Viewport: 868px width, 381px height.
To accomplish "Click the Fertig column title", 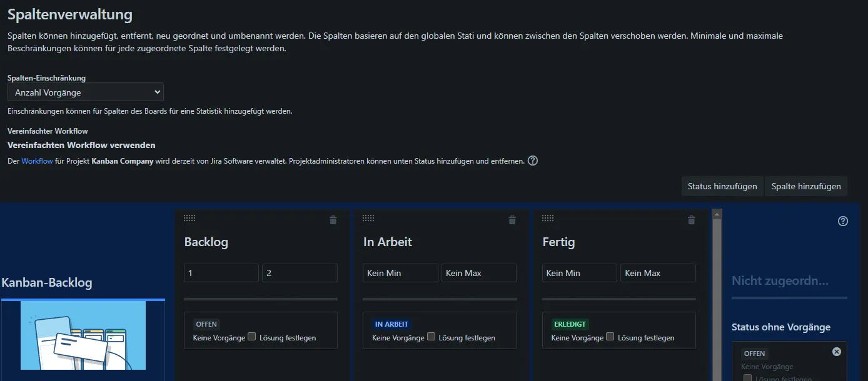I will (558, 242).
